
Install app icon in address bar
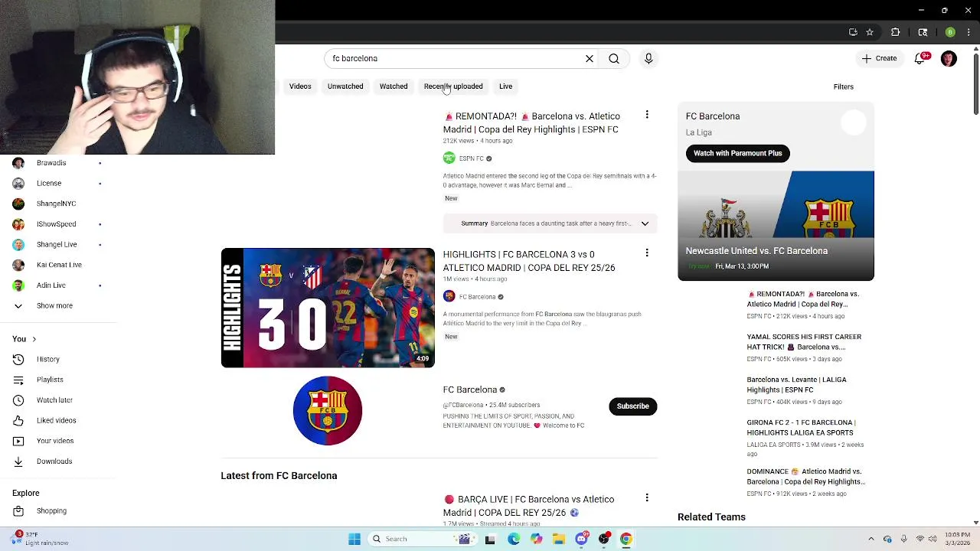[853, 32]
